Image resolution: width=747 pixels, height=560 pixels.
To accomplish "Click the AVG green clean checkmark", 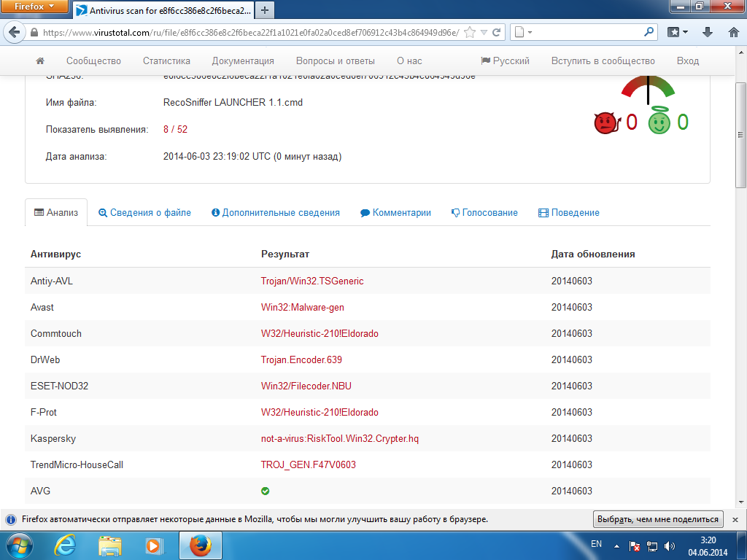I will pyautogui.click(x=266, y=491).
